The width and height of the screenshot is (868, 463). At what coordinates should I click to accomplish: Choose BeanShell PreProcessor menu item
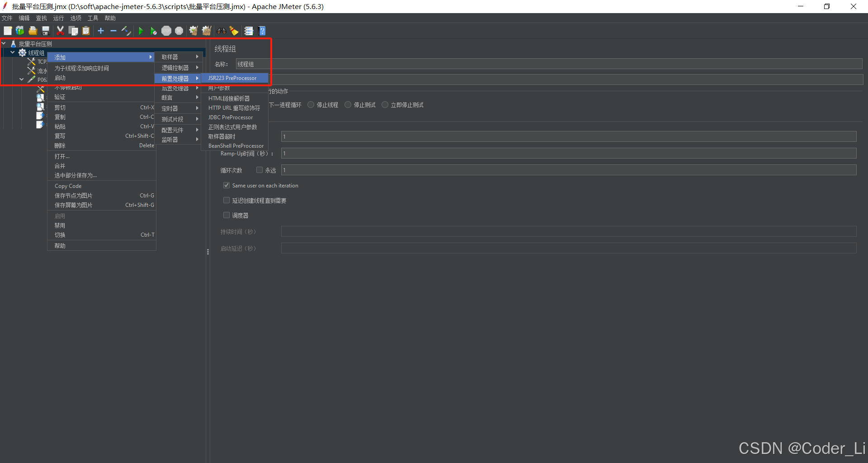235,146
